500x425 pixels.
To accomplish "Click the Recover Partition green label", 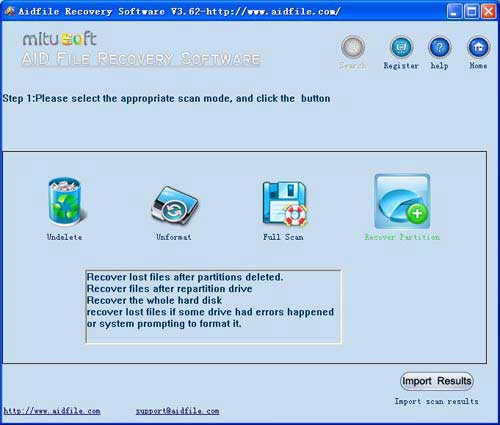I will [x=402, y=237].
